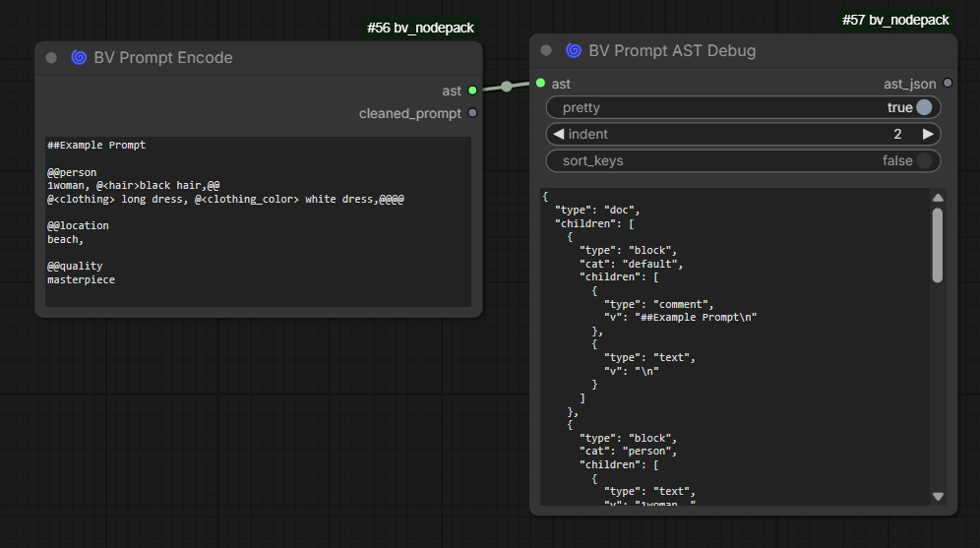Click the "type": "comment" line

click(x=659, y=304)
